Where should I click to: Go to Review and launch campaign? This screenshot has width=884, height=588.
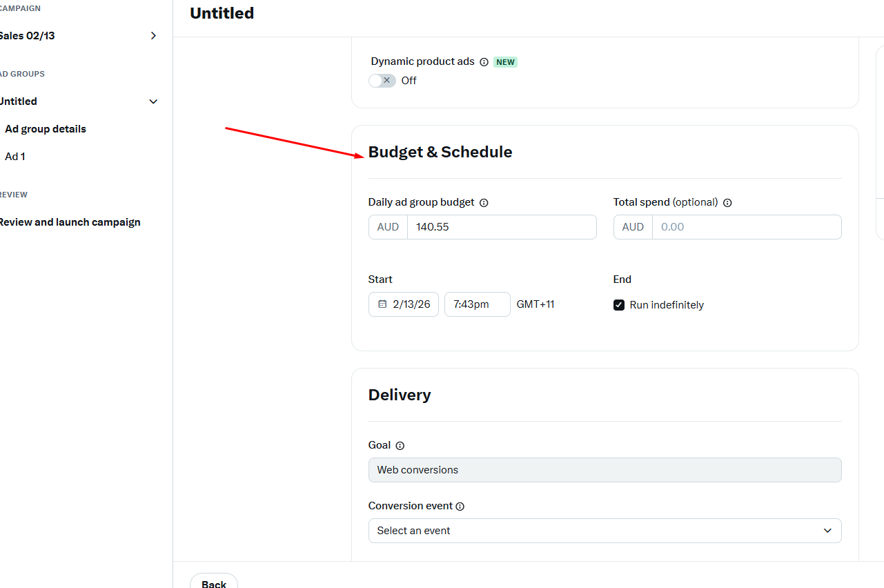tap(69, 222)
